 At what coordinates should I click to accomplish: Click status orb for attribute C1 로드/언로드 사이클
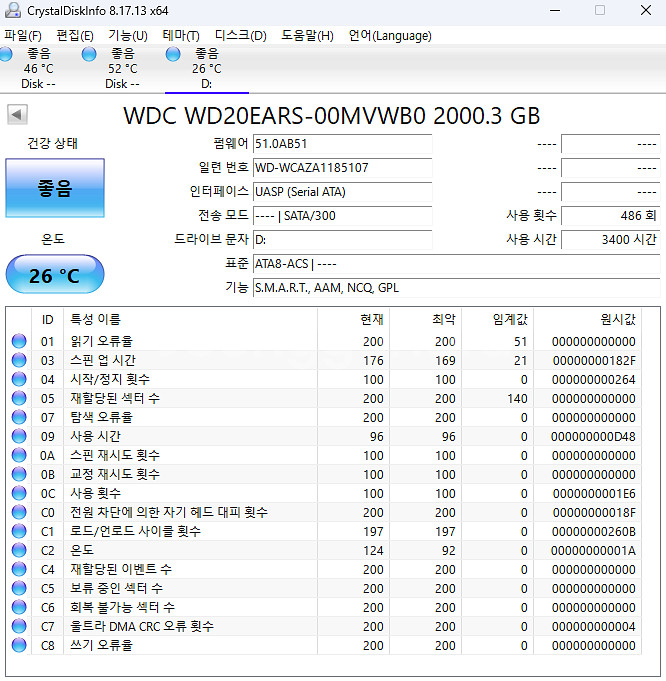pos(19,531)
